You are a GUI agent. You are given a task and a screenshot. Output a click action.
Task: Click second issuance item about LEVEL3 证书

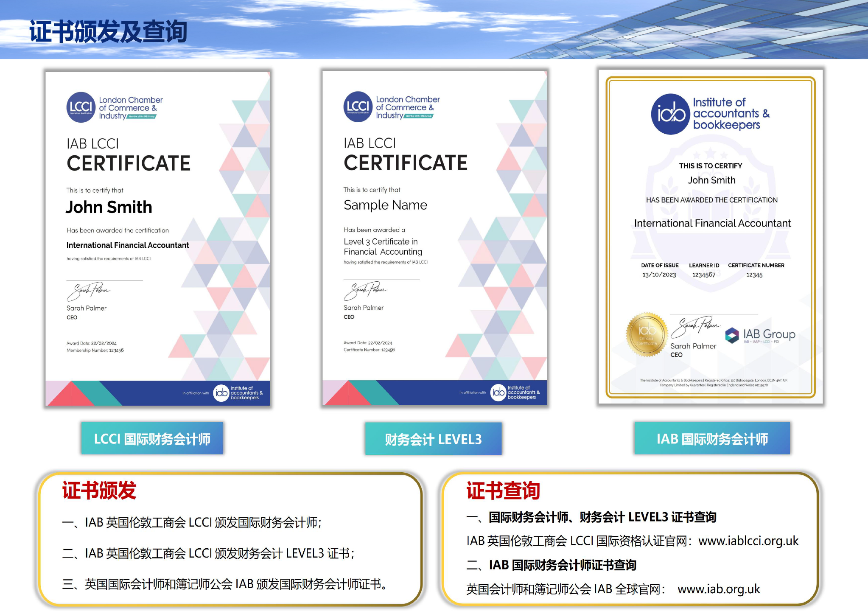click(x=208, y=553)
